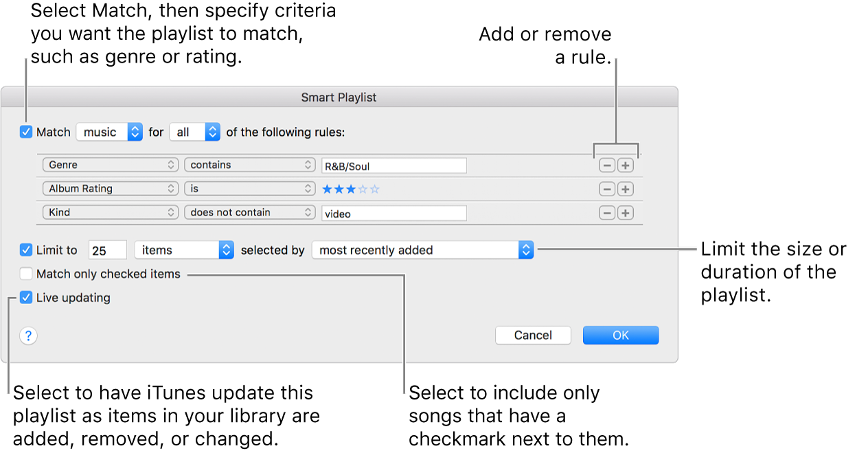Screen dimensions: 868x453
Task: Add a rule after Album Rating row
Action: coord(625,189)
